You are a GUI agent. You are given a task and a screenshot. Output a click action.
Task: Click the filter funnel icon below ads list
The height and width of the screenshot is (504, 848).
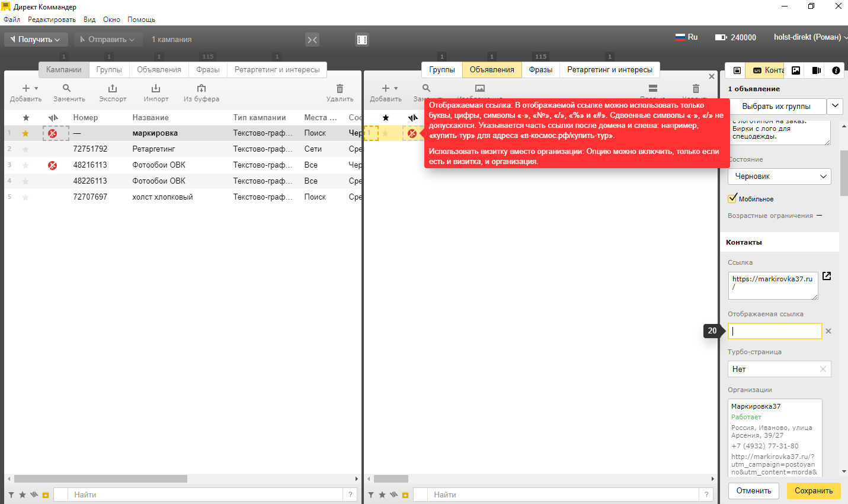(x=371, y=495)
